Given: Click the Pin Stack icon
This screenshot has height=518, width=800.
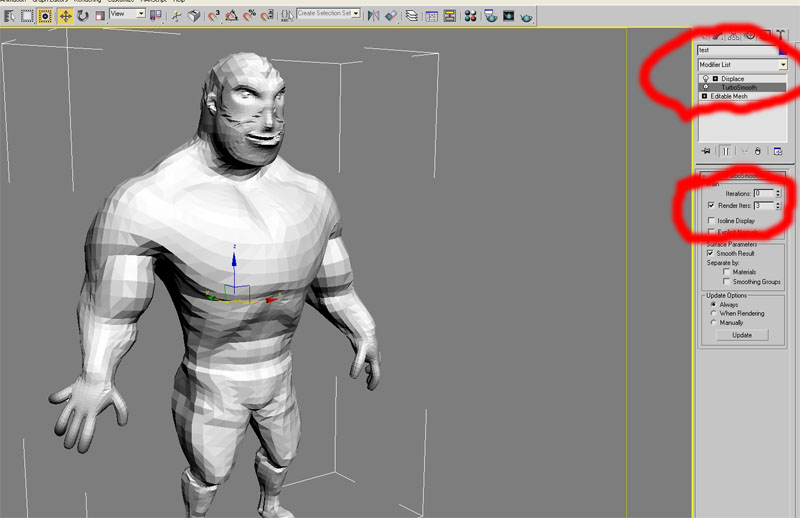Looking at the screenshot, I should 706,151.
